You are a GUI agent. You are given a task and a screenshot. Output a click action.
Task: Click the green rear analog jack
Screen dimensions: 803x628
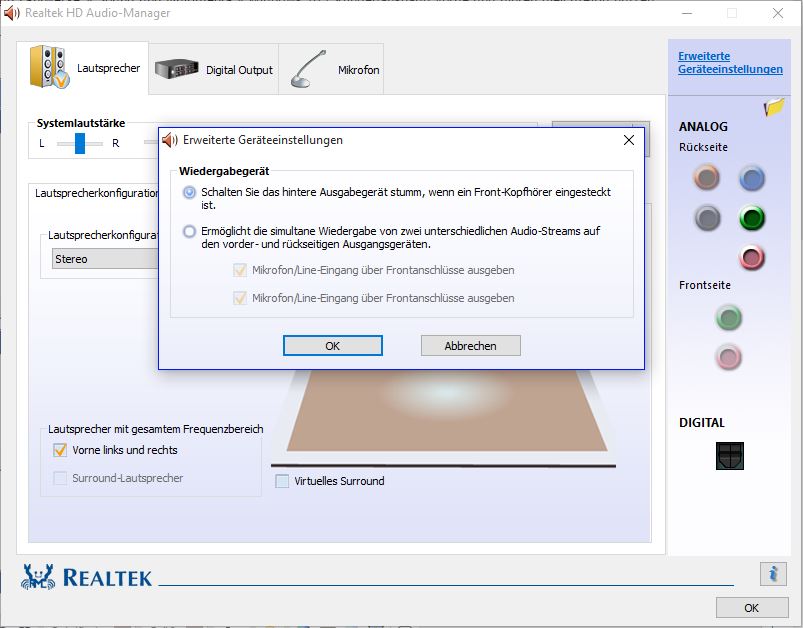tap(752, 219)
